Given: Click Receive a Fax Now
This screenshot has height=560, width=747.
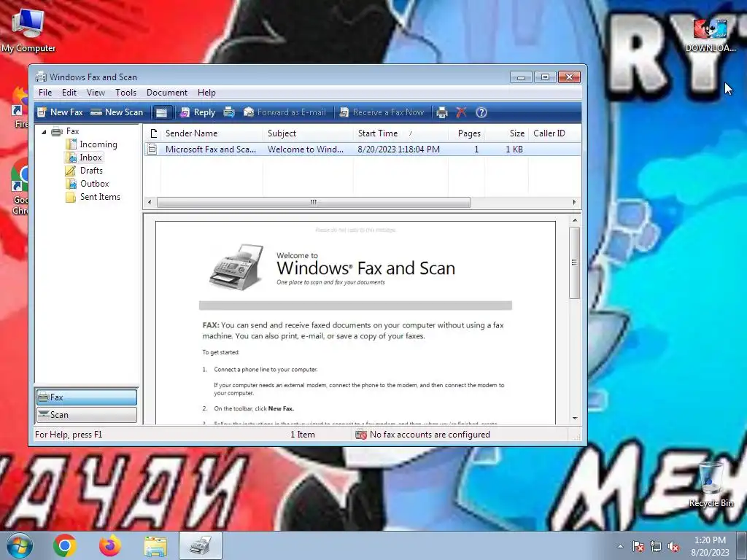Looking at the screenshot, I should pyautogui.click(x=382, y=112).
